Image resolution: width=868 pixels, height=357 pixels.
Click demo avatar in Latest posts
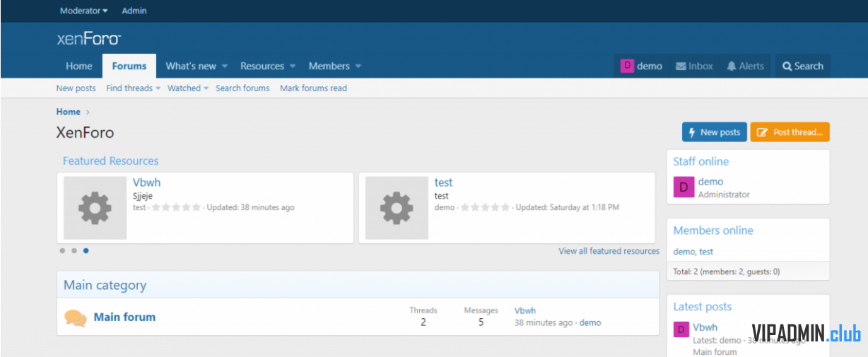681,330
